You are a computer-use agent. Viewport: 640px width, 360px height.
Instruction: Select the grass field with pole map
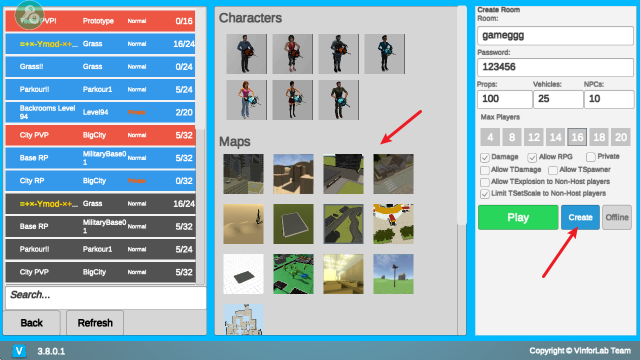pos(393,274)
